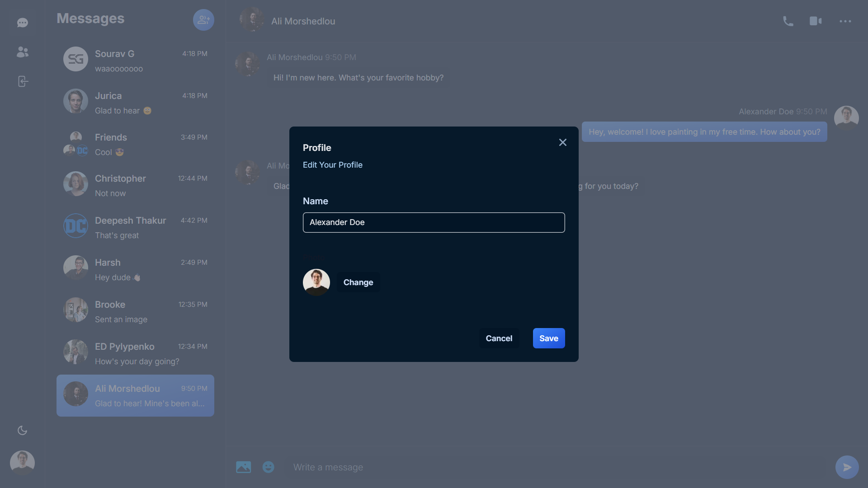
Task: Click the send message arrow button
Action: [847, 467]
